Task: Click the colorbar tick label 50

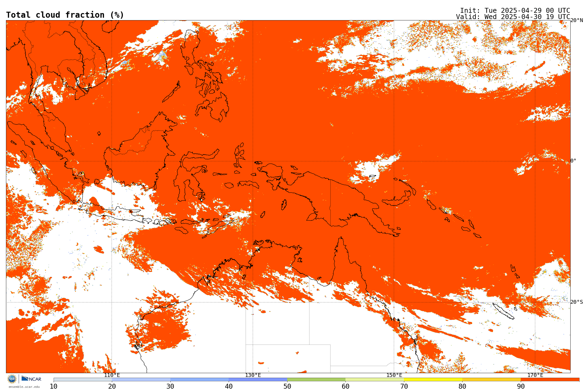Action: [287, 386]
